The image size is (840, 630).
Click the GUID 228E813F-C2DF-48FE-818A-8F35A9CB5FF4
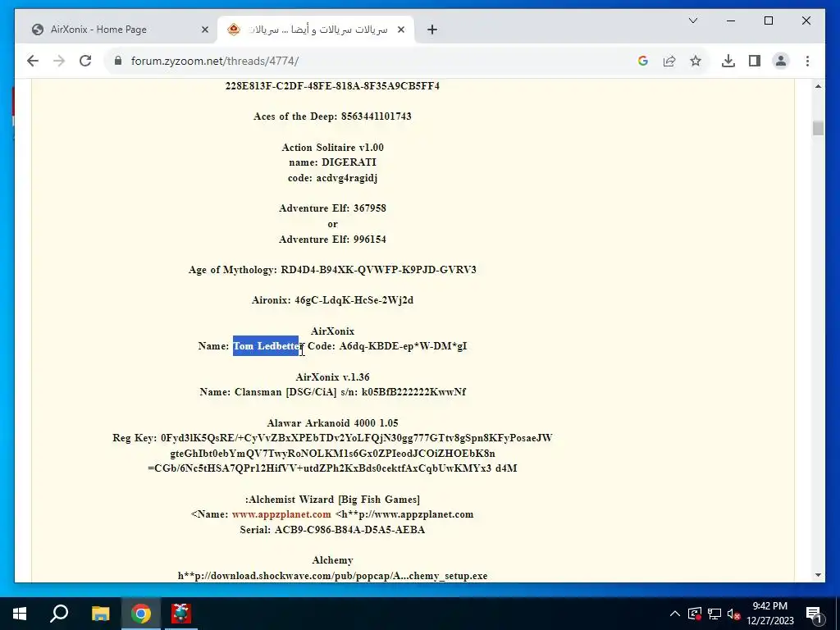click(x=332, y=85)
